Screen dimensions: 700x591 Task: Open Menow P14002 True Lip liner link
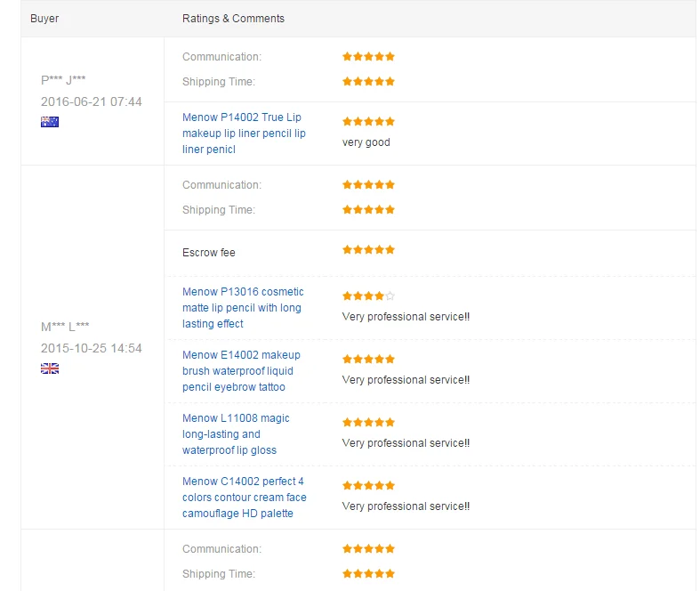coord(244,134)
